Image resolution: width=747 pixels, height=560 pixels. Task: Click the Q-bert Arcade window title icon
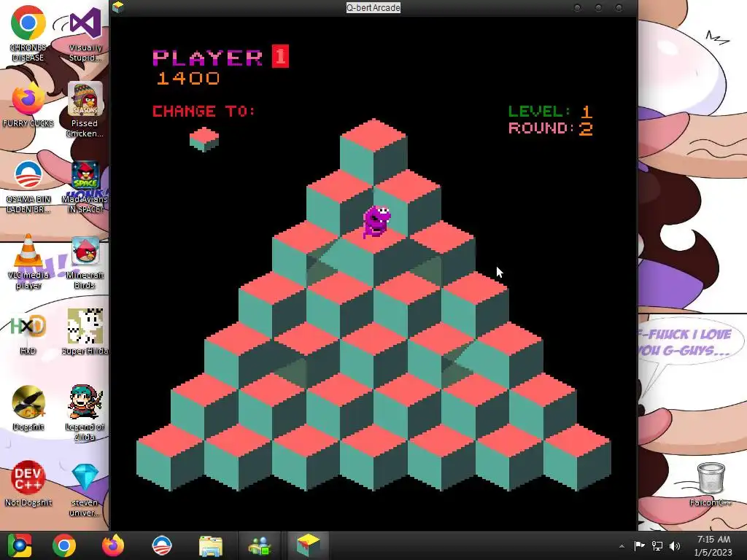(117, 7)
